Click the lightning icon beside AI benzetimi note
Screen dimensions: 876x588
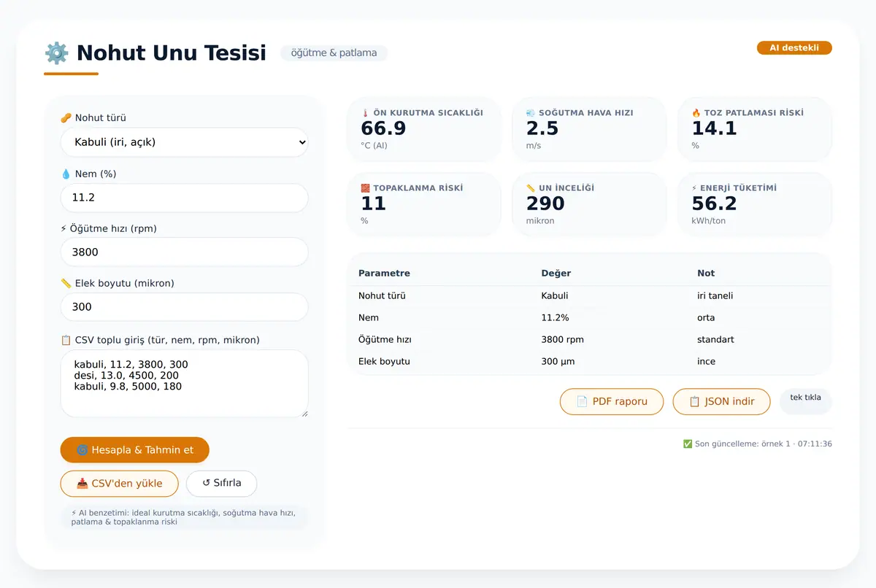pyautogui.click(x=74, y=513)
